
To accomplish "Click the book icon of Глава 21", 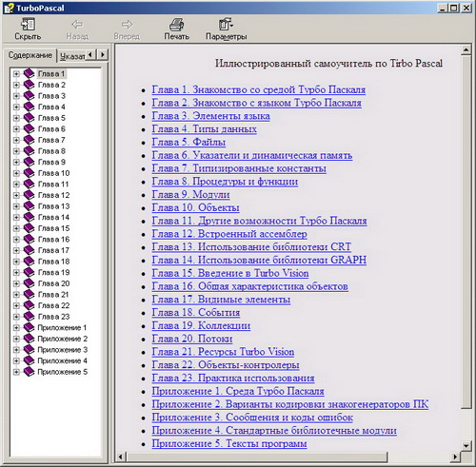I will click(29, 295).
